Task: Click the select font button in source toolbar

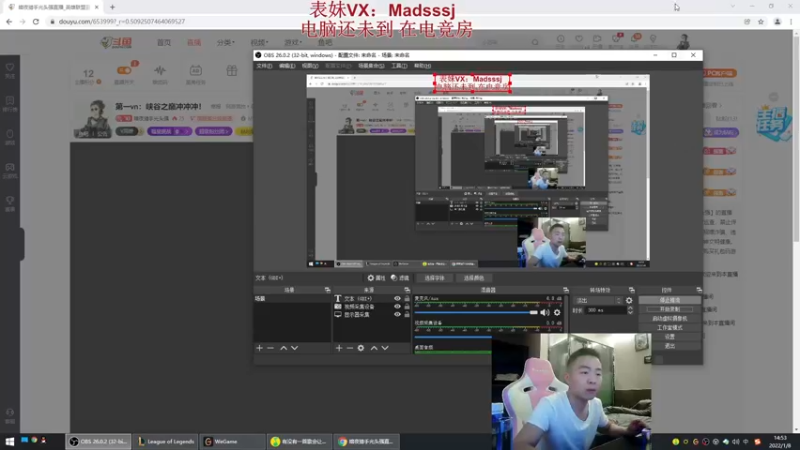Action: [434, 278]
